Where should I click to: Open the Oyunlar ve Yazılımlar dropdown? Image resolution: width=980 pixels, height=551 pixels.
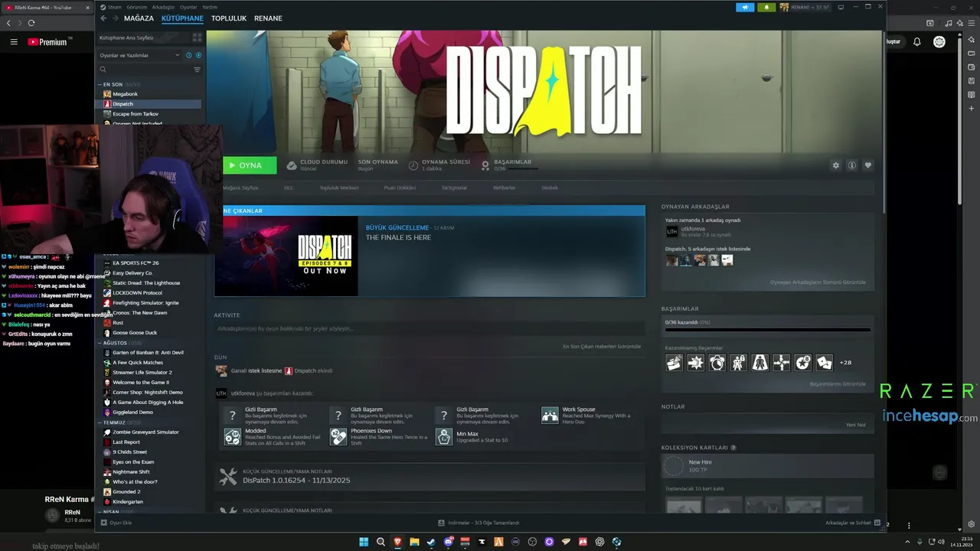point(140,55)
